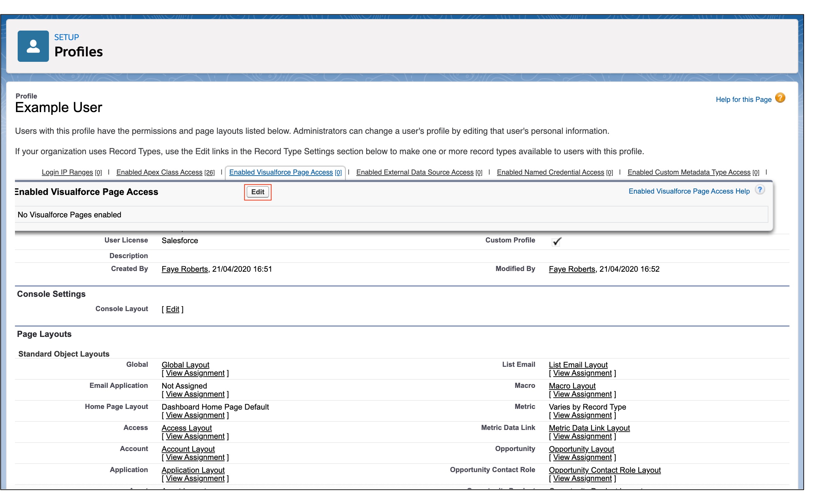Open the Faye Roberts Created By link
Viewport: 818px width, 504px height.
184,269
